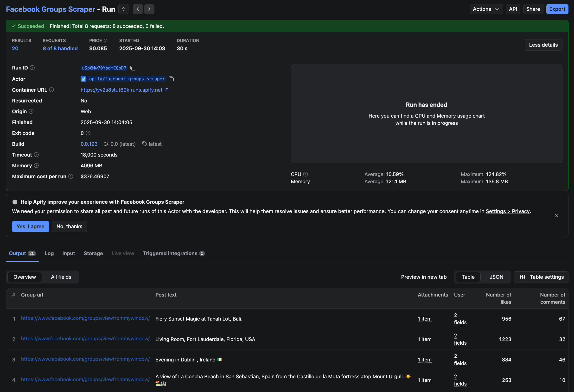The image size is (574, 392).
Task: Go to the next run arrow
Action: [x=149, y=9]
